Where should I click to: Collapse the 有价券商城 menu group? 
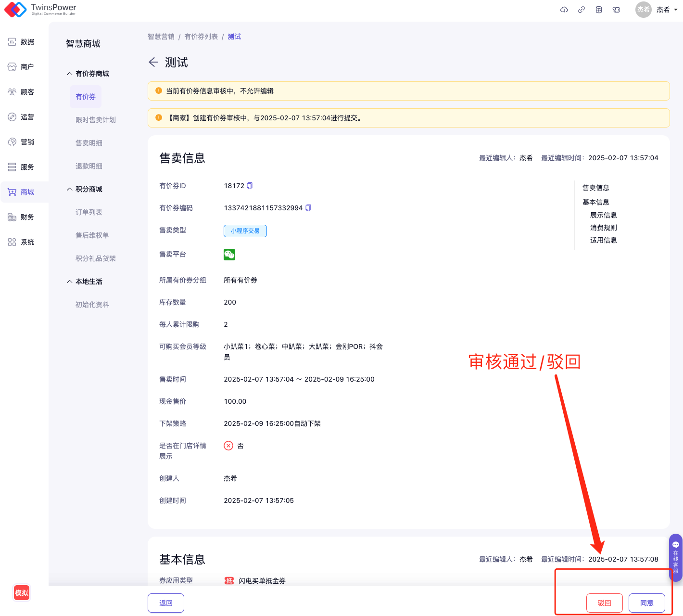point(70,74)
